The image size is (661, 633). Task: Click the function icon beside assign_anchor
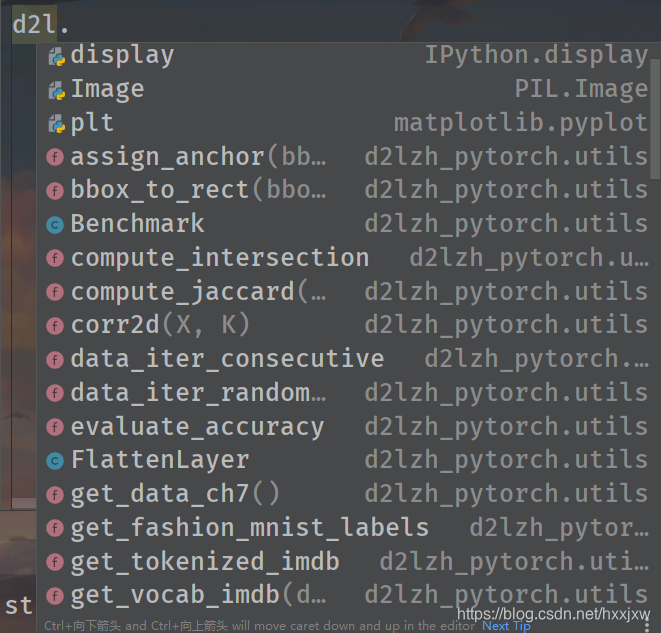[55, 157]
